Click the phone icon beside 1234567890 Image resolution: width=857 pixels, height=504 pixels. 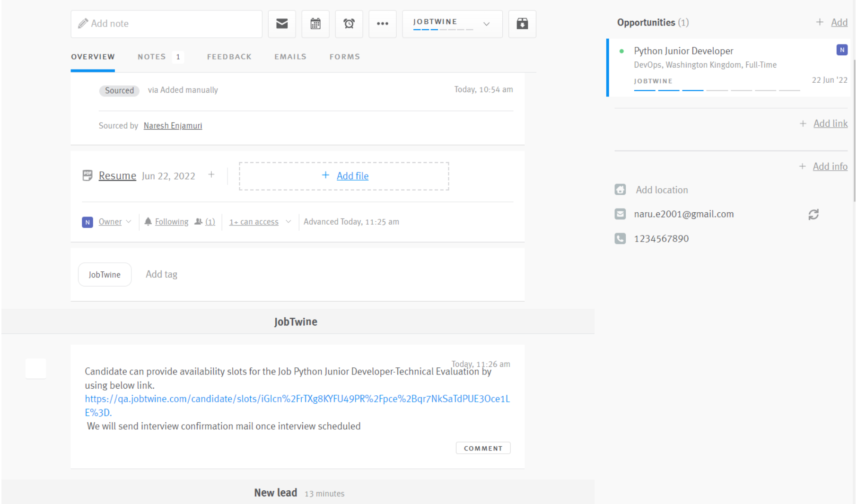pos(620,238)
